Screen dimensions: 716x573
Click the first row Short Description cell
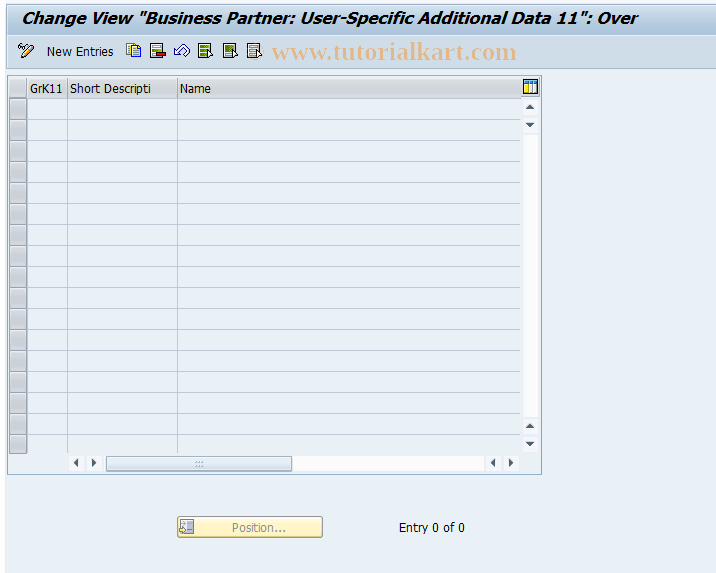pyautogui.click(x=122, y=110)
